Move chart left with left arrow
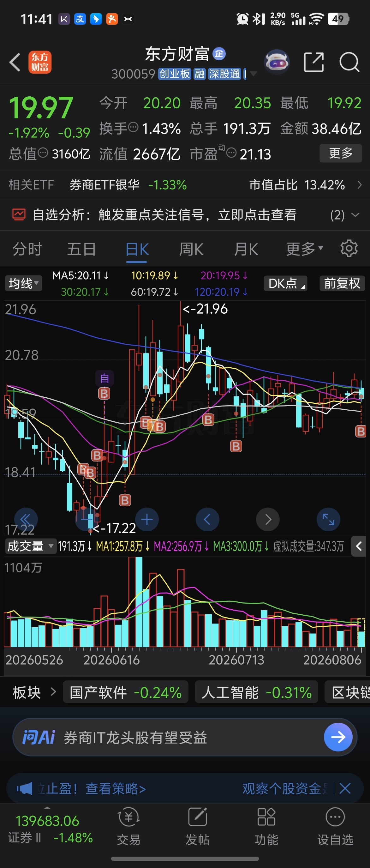This screenshot has height=868, width=370. click(207, 519)
